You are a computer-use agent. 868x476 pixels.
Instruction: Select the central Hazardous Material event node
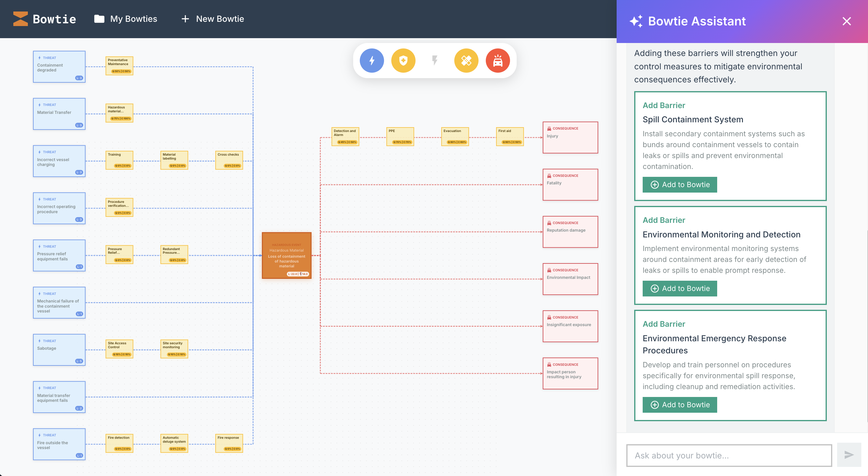(x=287, y=255)
